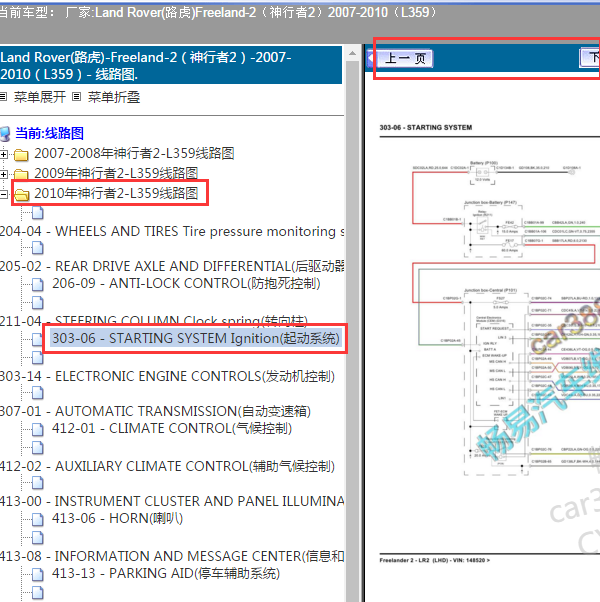Click the document icon of the 204-04 WHEELS AND TIRES entry

click(x=38, y=213)
